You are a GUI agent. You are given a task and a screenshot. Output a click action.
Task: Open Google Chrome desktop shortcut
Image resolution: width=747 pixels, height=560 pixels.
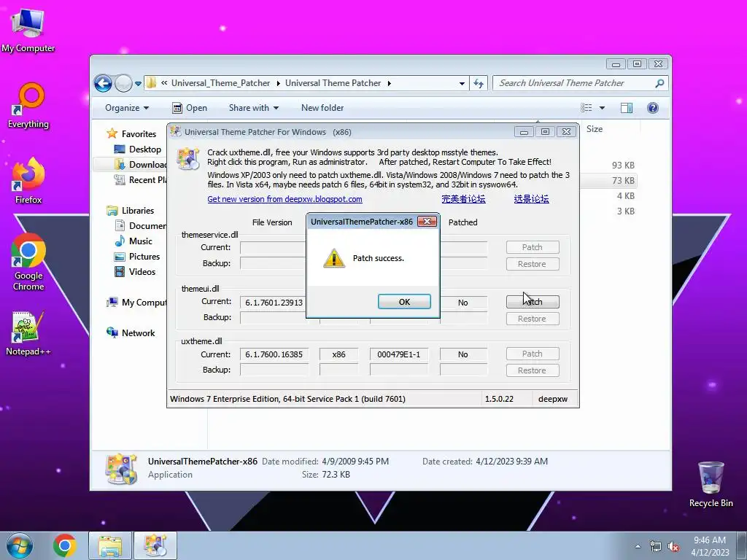(x=28, y=262)
